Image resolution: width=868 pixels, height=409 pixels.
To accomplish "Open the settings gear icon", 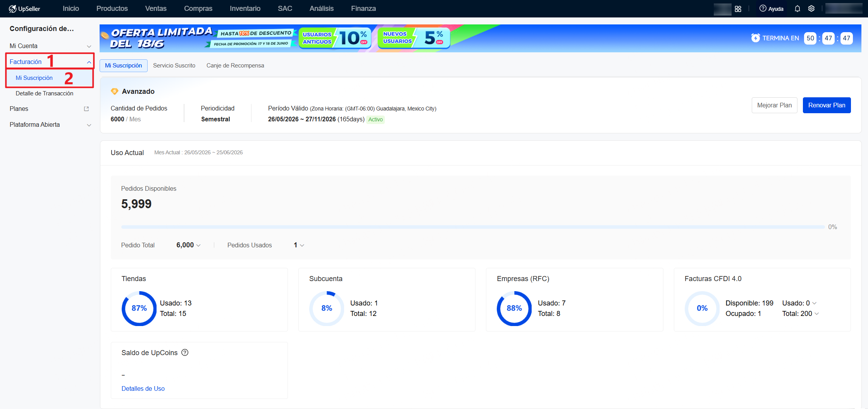I will tap(811, 9).
